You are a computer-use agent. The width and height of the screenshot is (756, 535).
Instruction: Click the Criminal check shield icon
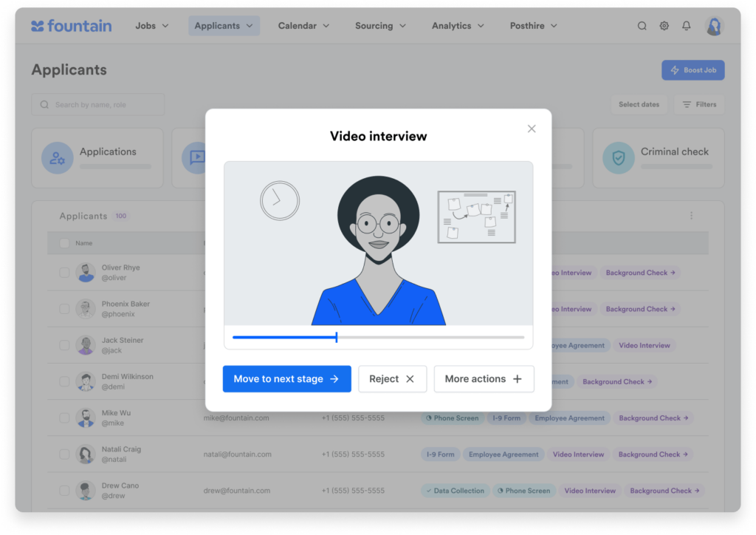(x=619, y=157)
